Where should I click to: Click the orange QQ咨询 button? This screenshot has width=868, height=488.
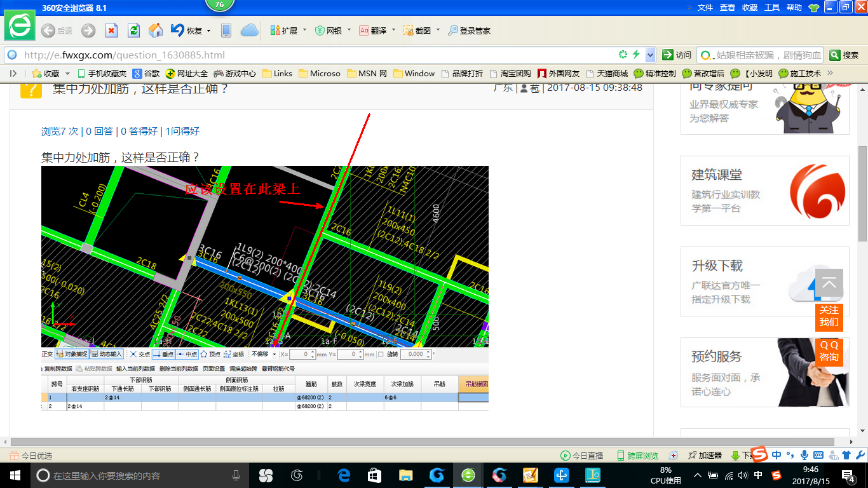pyautogui.click(x=829, y=352)
